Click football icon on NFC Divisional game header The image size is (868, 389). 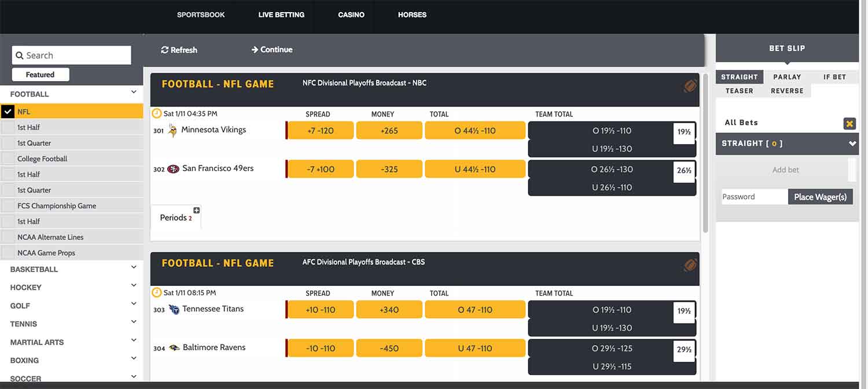690,87
